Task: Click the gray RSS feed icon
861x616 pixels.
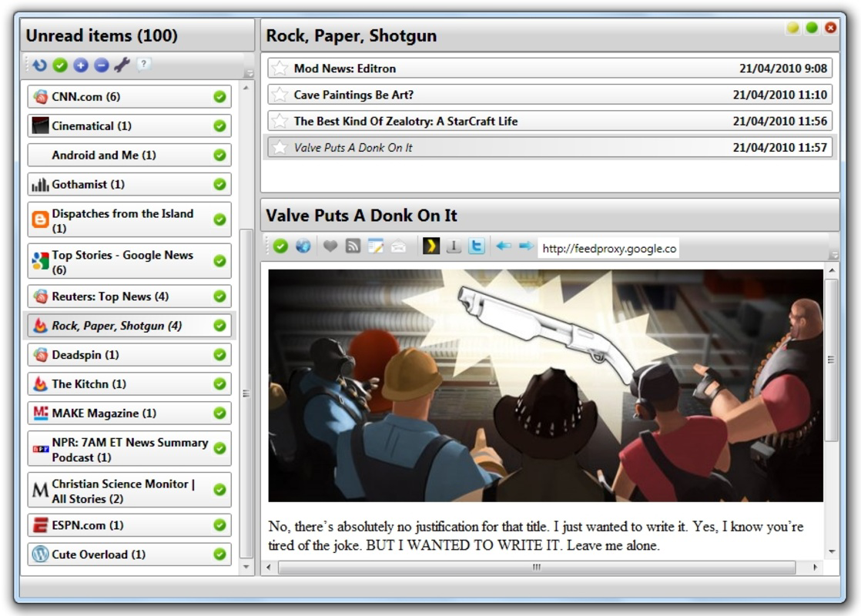Action: (353, 246)
